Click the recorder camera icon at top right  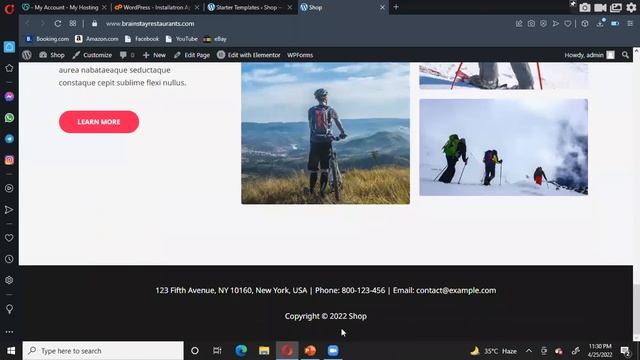pyautogui.click(x=584, y=7)
